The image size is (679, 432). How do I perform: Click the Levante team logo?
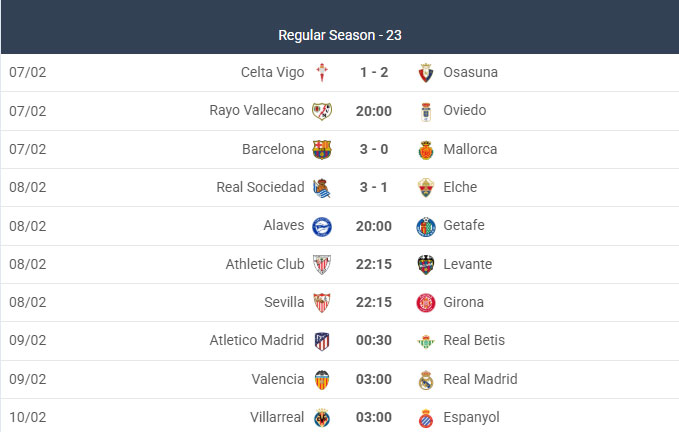click(x=426, y=265)
